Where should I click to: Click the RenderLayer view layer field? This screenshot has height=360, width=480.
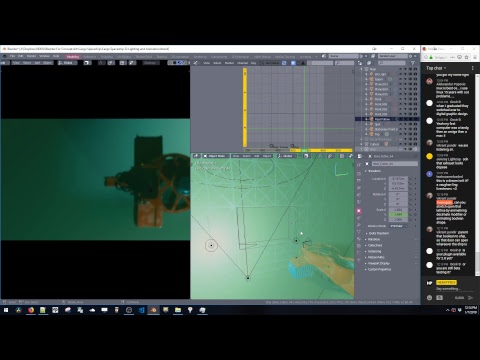[393, 56]
